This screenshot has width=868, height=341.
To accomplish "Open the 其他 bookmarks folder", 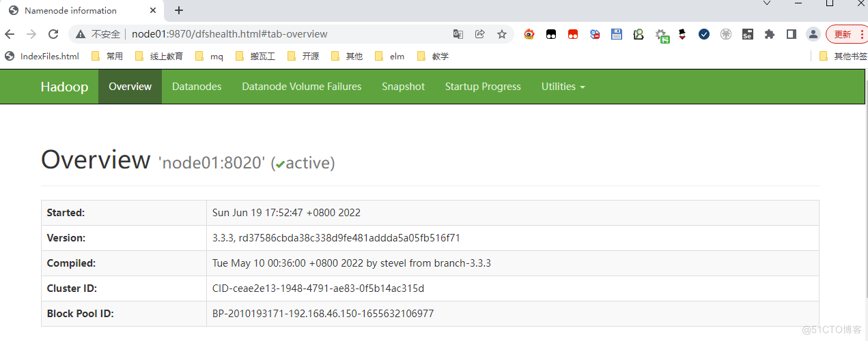I will (x=347, y=57).
